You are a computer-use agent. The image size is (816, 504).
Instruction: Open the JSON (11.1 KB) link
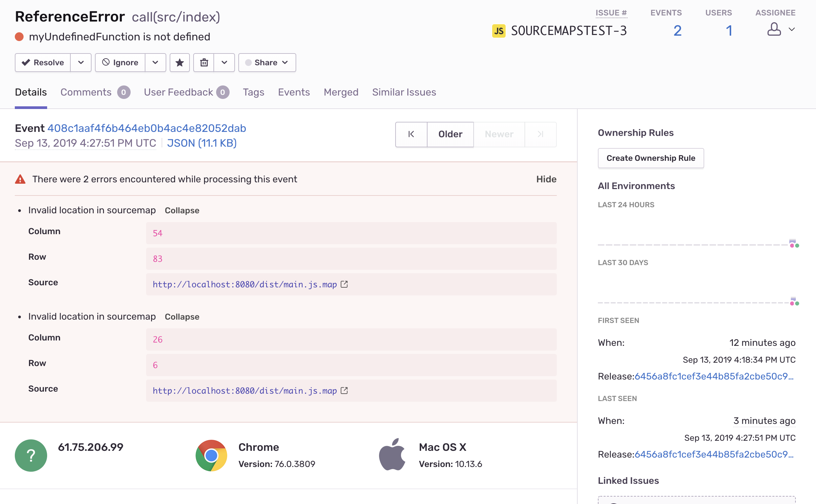202,143
